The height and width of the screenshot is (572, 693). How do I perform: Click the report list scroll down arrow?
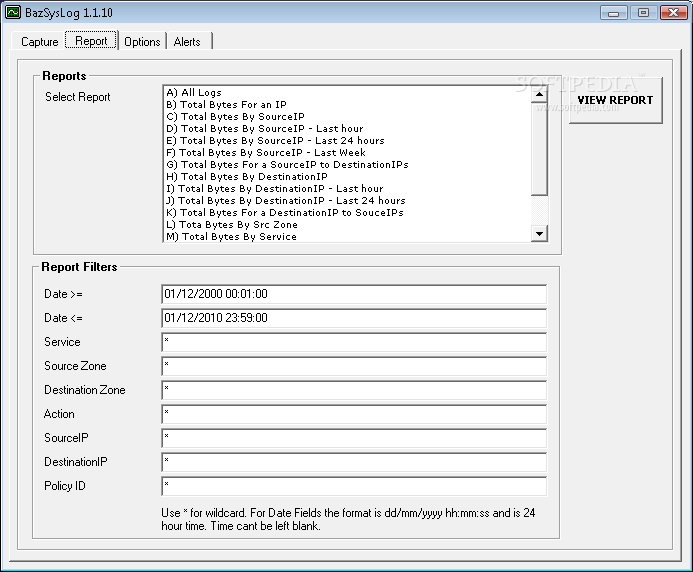[x=539, y=233]
